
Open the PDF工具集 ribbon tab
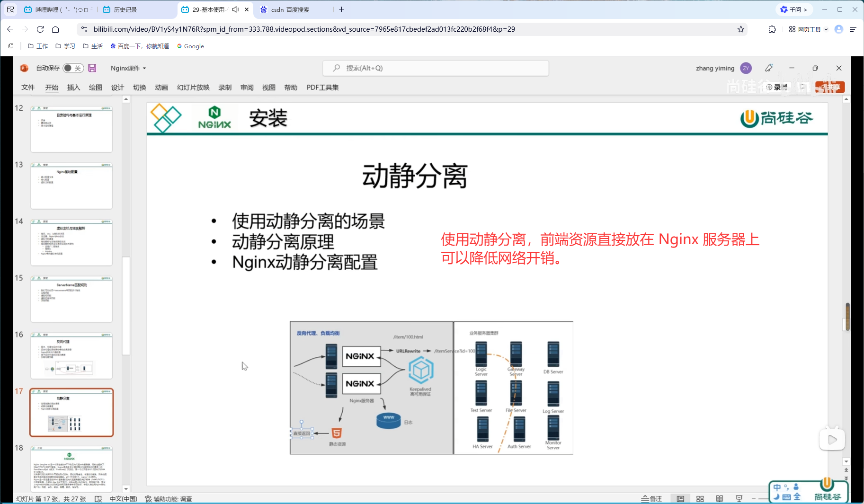coord(322,88)
